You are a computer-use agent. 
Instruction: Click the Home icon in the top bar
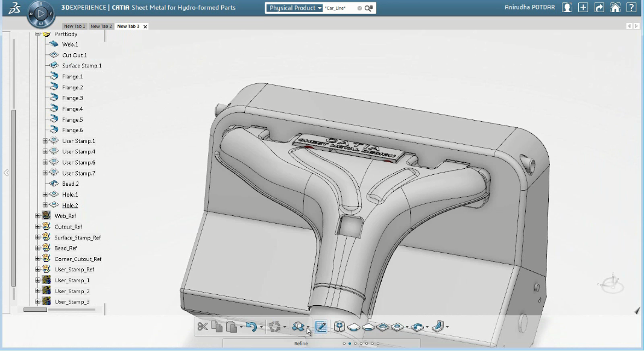(615, 8)
